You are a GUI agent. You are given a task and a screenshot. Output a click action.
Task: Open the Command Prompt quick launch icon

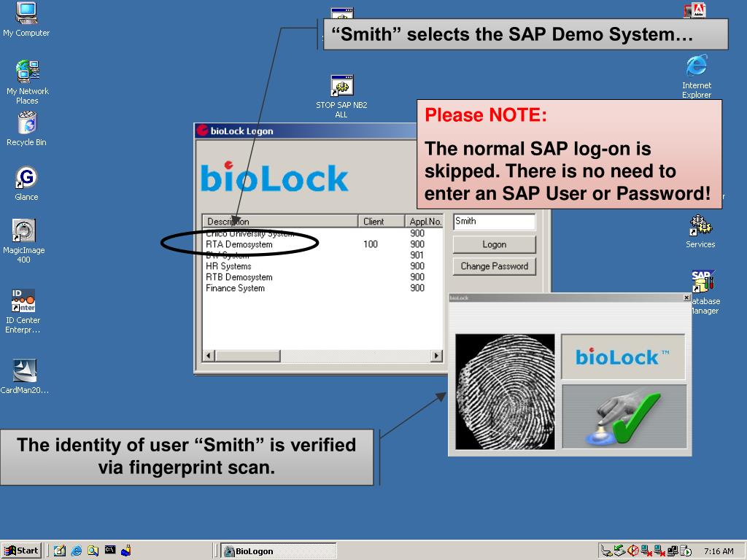pyautogui.click(x=110, y=550)
